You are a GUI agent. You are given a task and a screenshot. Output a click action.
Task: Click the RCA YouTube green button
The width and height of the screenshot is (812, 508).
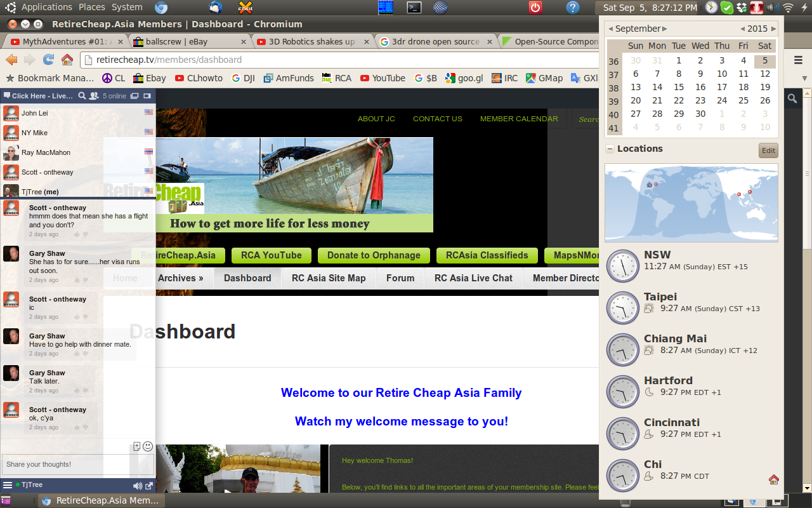(272, 255)
